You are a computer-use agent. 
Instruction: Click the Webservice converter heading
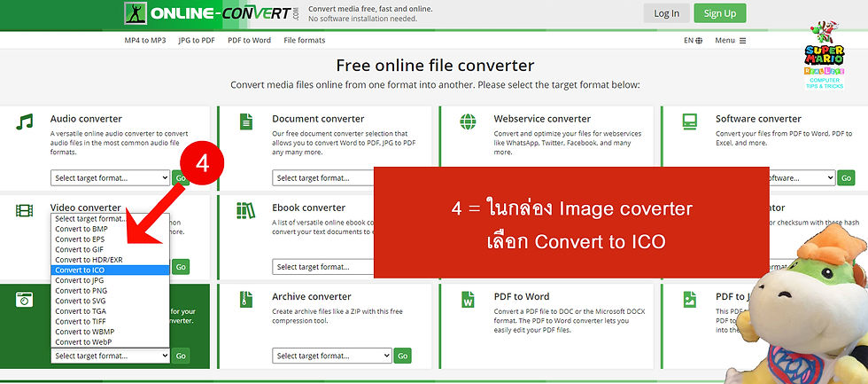[x=542, y=119]
